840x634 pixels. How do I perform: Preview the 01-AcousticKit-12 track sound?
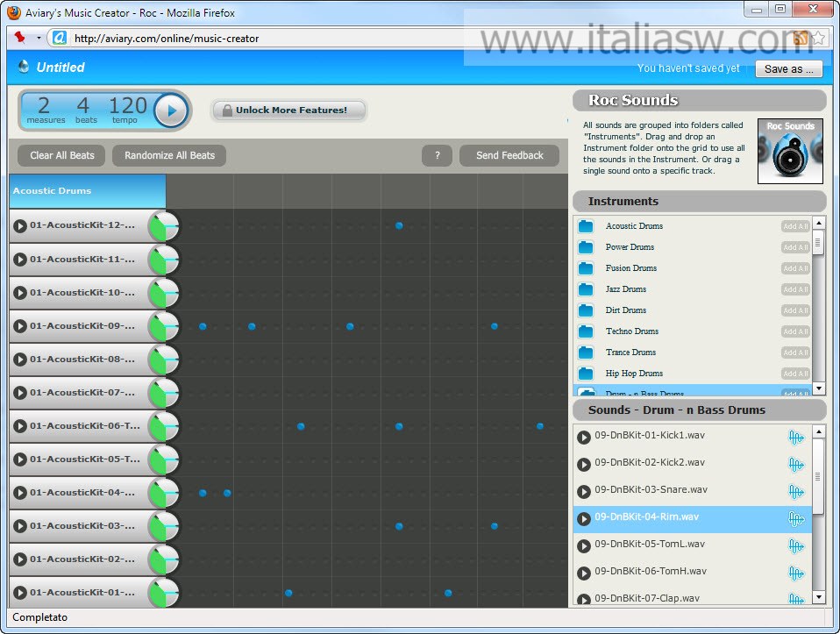(x=20, y=226)
